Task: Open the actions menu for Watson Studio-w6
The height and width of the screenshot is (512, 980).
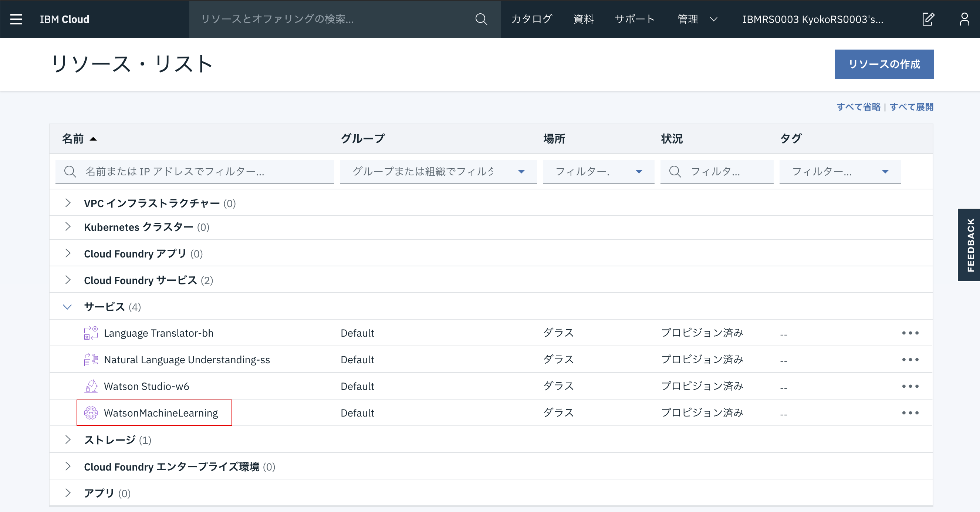Action: tap(910, 386)
